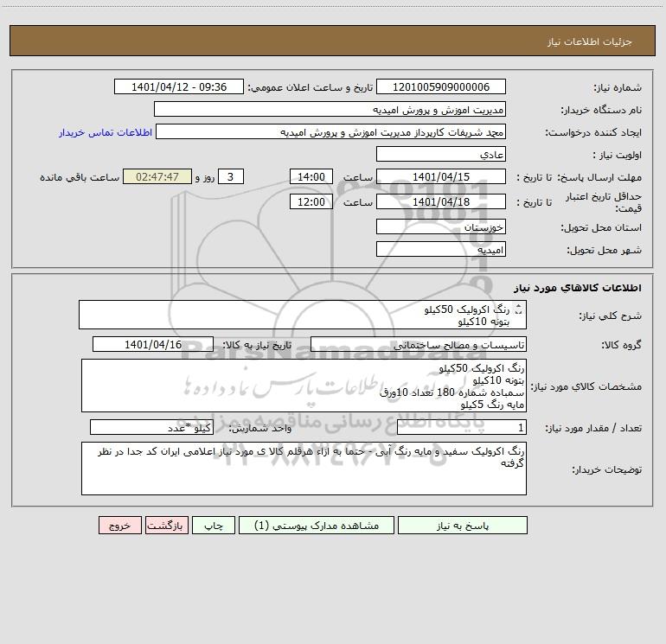Screen dimensions: 666x644
Task: Click the چاپ print button
Action: [x=214, y=526]
